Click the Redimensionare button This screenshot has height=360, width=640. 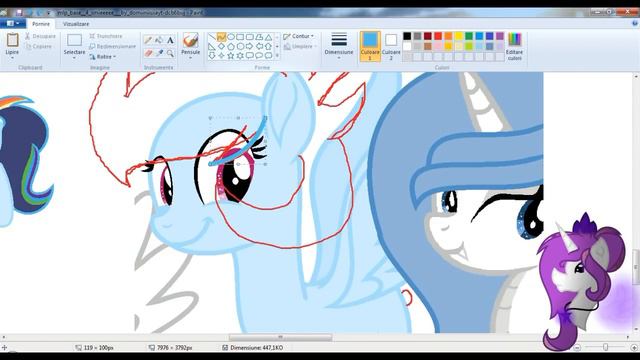tap(112, 47)
